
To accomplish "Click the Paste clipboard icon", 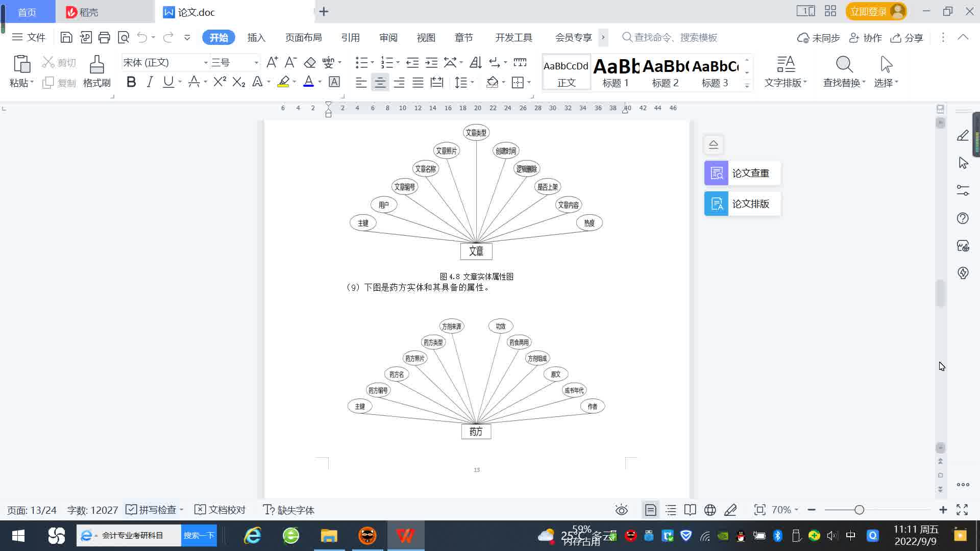I will coord(21,64).
